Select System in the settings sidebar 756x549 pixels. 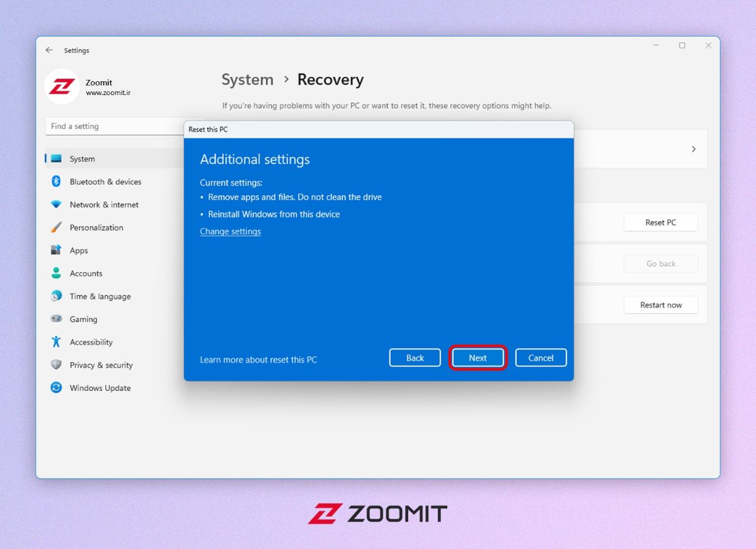click(82, 159)
